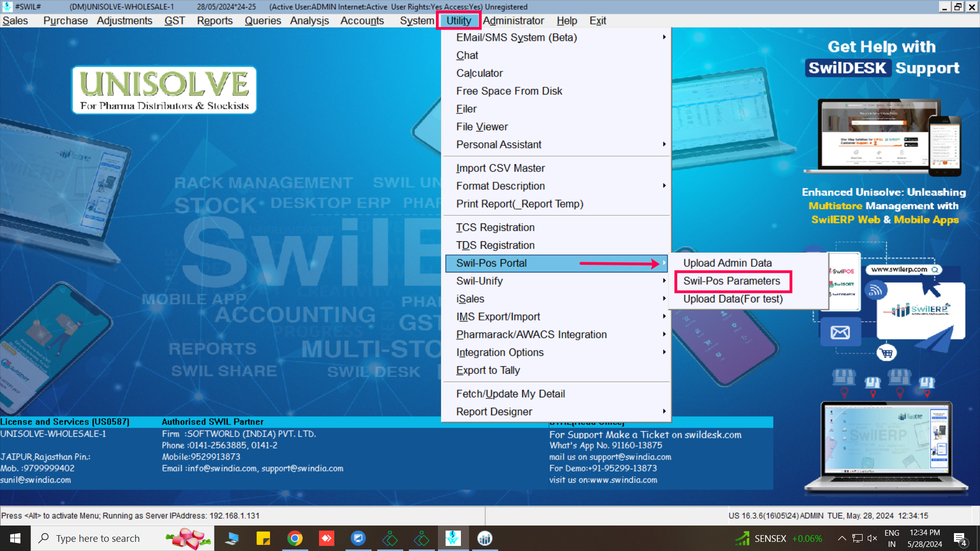Open the second green diamond taskbar icon
Viewport: 980px width, 551px height.
click(x=422, y=538)
